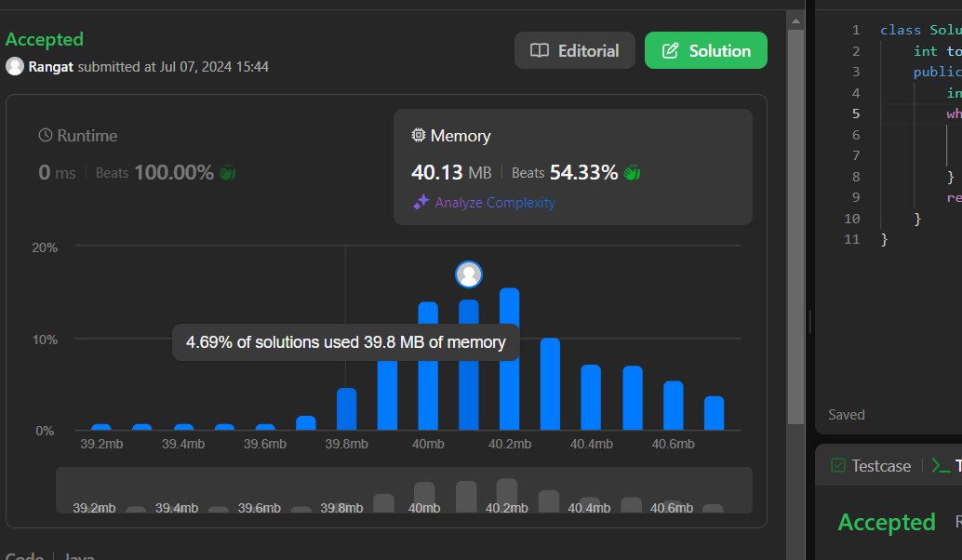Open the Editorial button
Image resolution: width=962 pixels, height=560 pixels.
click(x=574, y=50)
